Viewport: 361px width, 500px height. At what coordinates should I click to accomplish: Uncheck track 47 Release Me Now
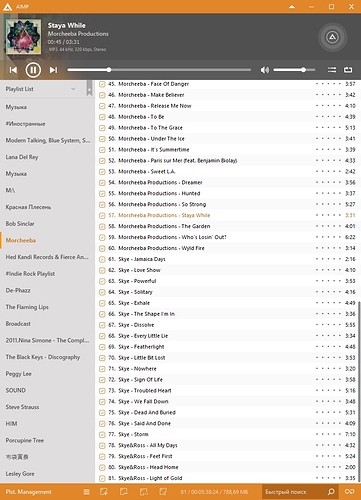click(102, 106)
